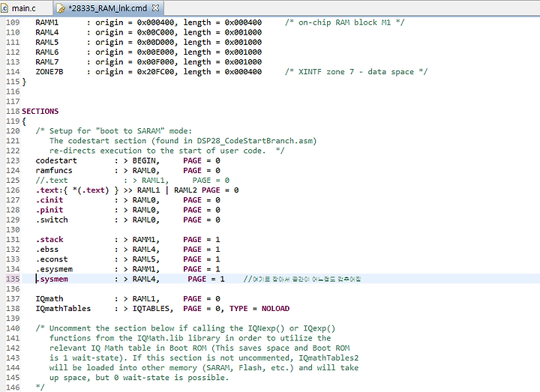Click the .pinit section name

49,210
